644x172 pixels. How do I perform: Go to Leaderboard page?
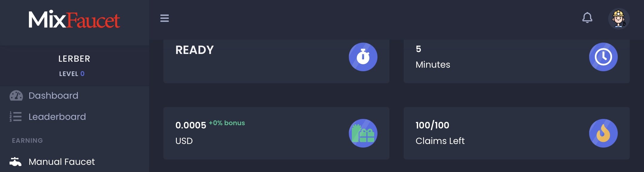coord(75,117)
